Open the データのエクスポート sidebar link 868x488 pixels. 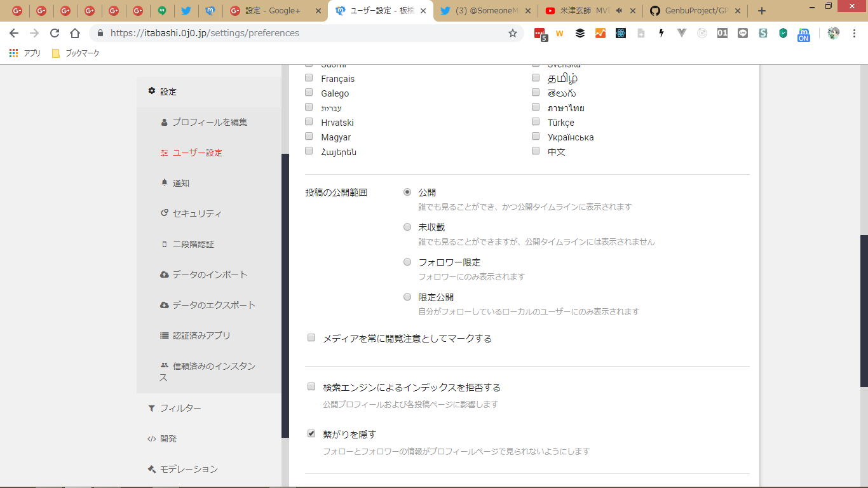(x=214, y=305)
